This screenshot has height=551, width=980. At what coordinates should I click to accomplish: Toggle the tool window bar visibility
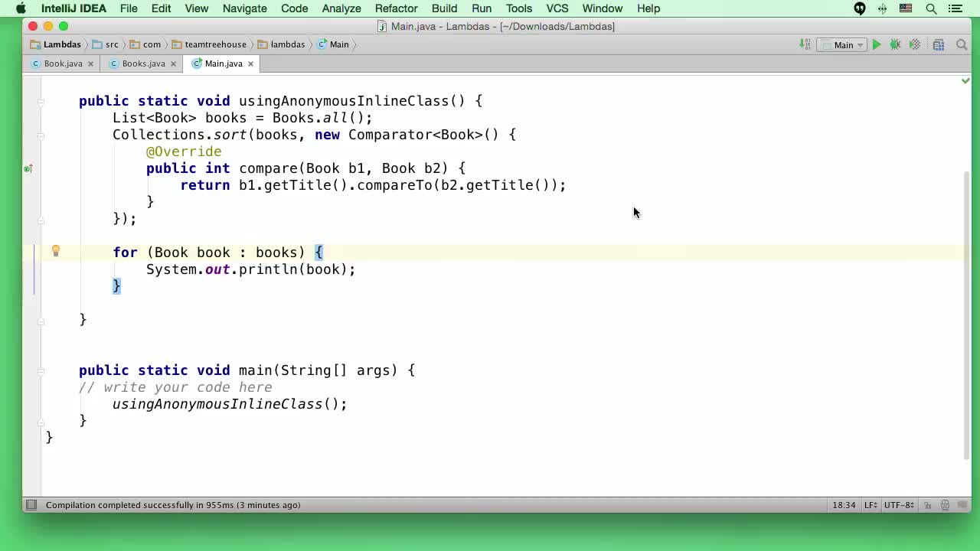[31, 504]
